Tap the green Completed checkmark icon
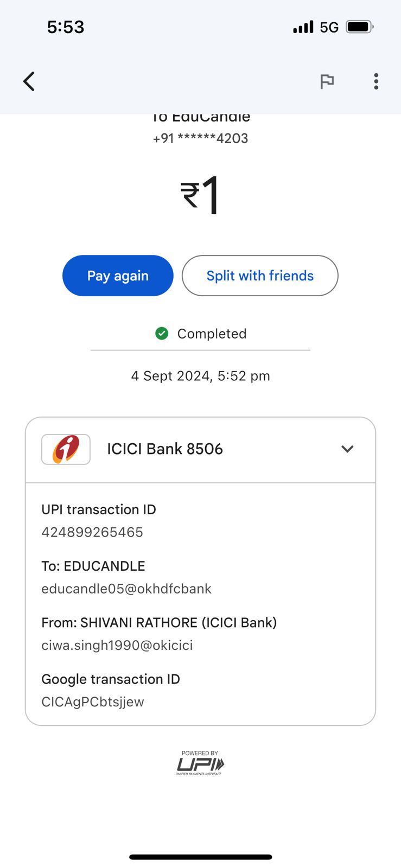401x868 pixels. coord(162,334)
